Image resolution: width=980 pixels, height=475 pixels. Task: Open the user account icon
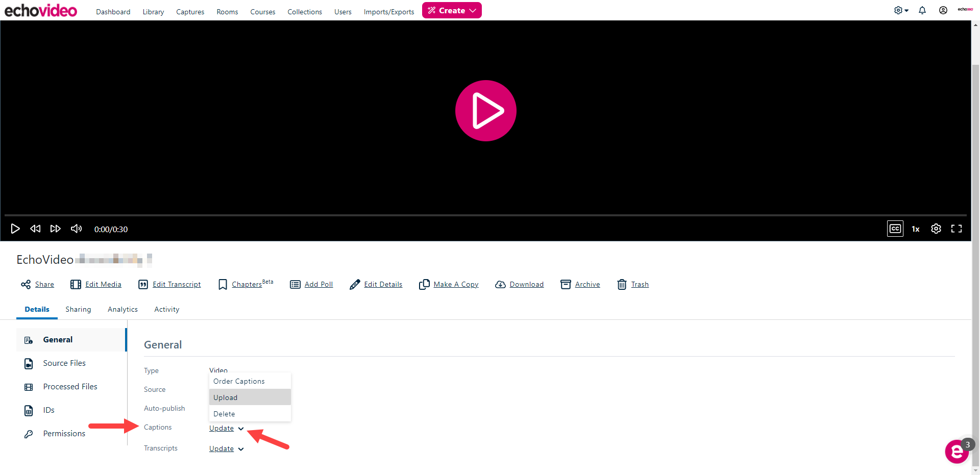tap(943, 10)
